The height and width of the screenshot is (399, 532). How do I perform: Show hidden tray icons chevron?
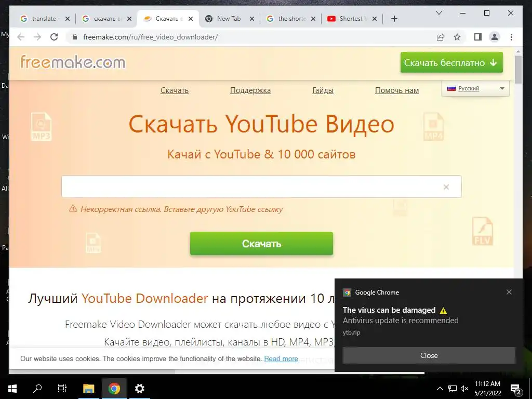(x=440, y=389)
